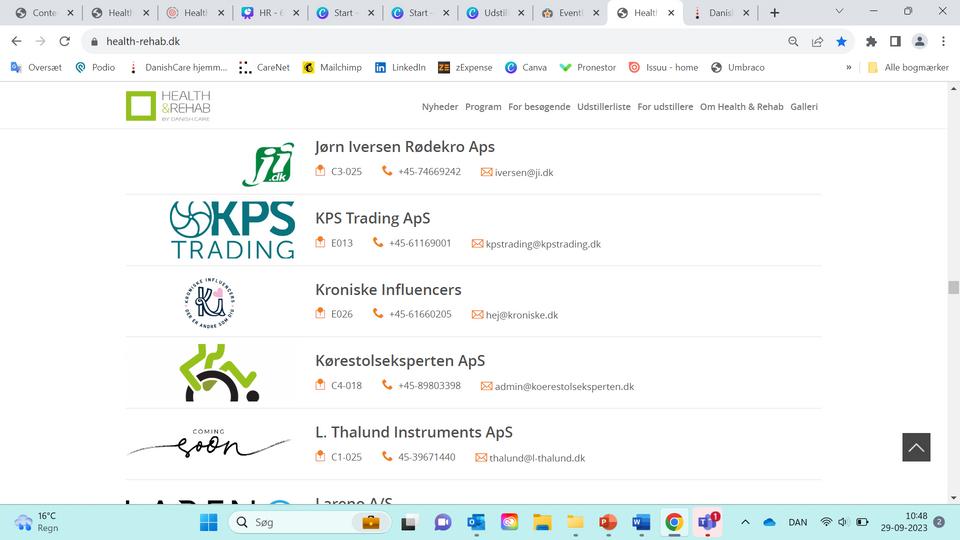960x540 pixels.
Task: Click the KPS Trading logo image
Action: (232, 230)
